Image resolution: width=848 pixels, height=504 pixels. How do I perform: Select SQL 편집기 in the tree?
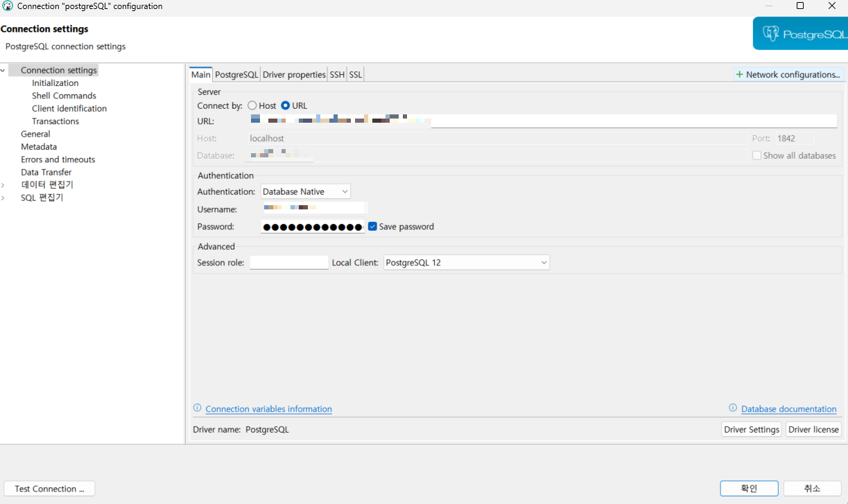(x=42, y=198)
